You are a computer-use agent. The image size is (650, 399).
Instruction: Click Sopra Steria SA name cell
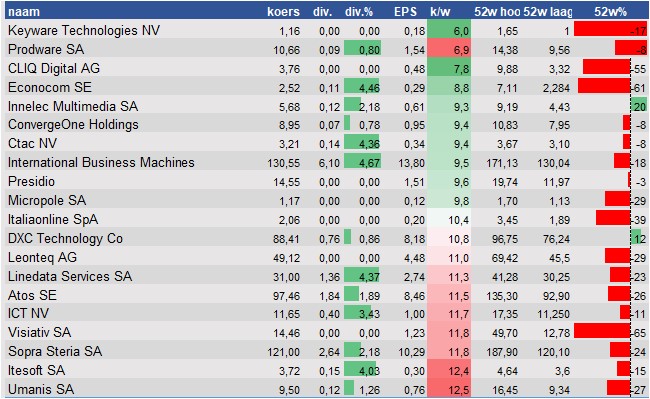[55, 351]
